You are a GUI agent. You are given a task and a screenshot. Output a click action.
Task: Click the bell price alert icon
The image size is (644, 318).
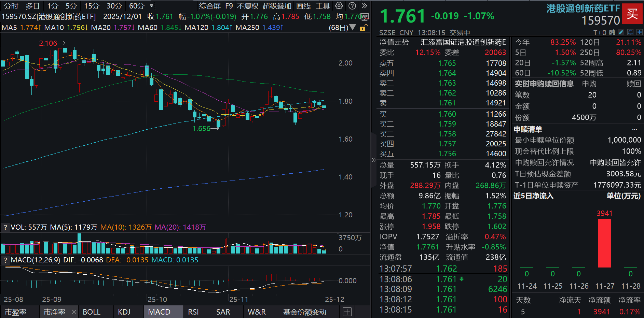pos(630,32)
